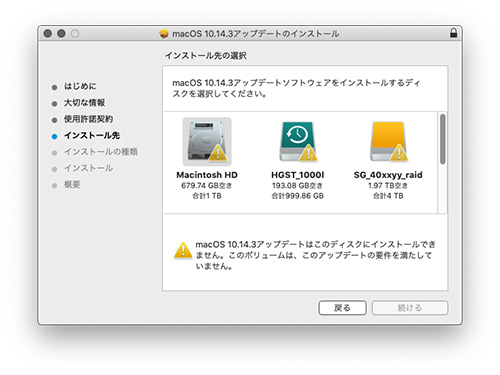
Task: Click the warning triangle beside the error message
Action: [x=183, y=250]
